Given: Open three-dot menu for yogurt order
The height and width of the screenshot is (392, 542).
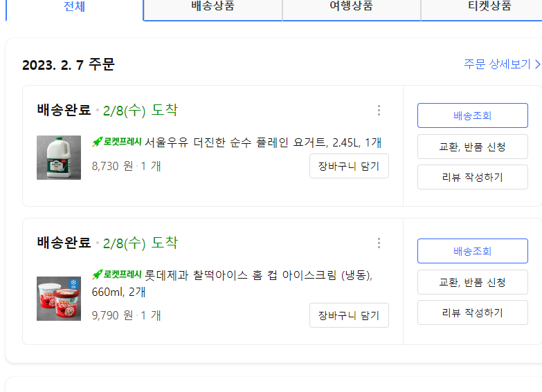Looking at the screenshot, I should pos(379,110).
